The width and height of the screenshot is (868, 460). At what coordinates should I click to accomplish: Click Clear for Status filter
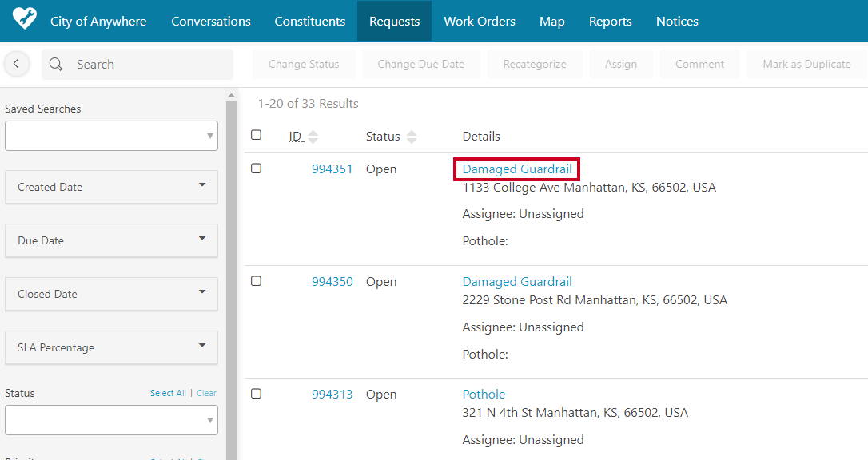coord(206,393)
